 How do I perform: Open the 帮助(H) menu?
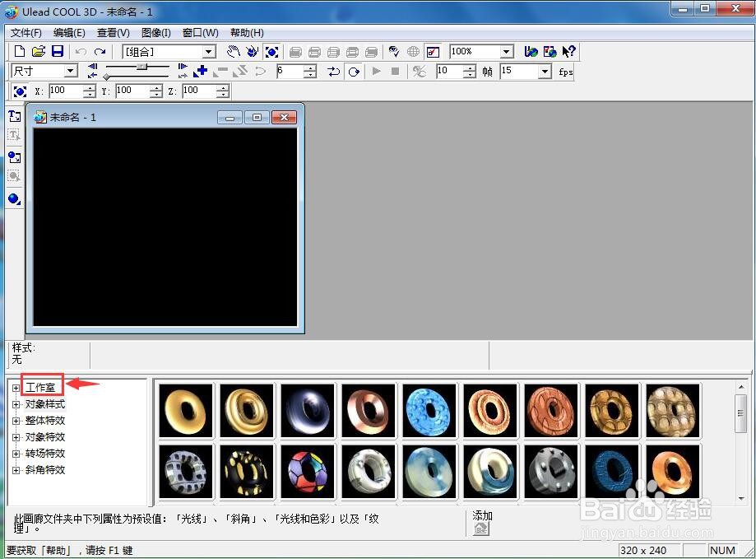(247, 33)
